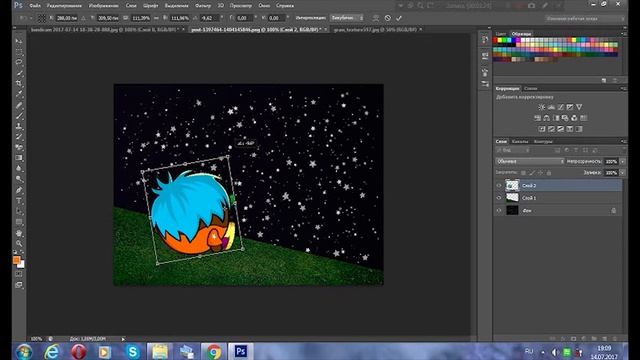The height and width of the screenshot is (360, 640).
Task: Select the Hand tool
Action: (x=19, y=233)
